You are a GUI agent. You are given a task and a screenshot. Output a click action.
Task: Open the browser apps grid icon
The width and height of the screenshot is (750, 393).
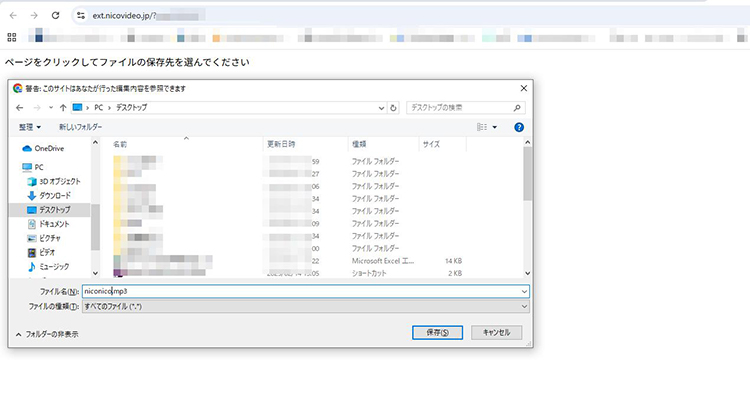coord(12,37)
